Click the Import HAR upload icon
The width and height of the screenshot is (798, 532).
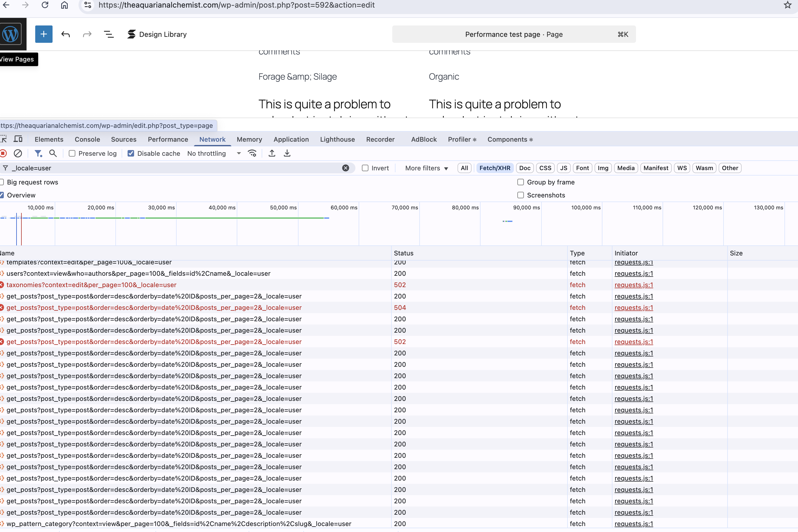pos(272,153)
